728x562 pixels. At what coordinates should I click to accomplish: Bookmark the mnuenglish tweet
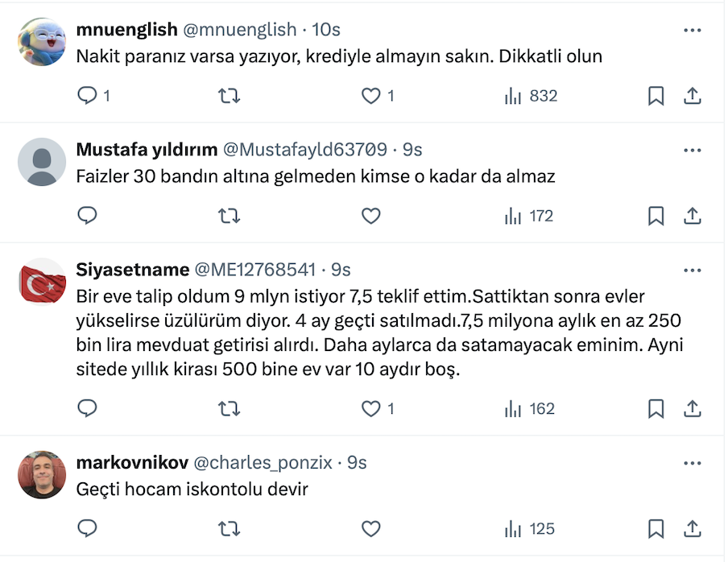pos(656,97)
